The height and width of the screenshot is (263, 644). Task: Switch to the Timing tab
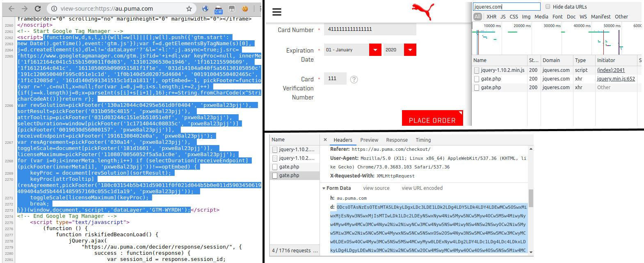tap(423, 140)
